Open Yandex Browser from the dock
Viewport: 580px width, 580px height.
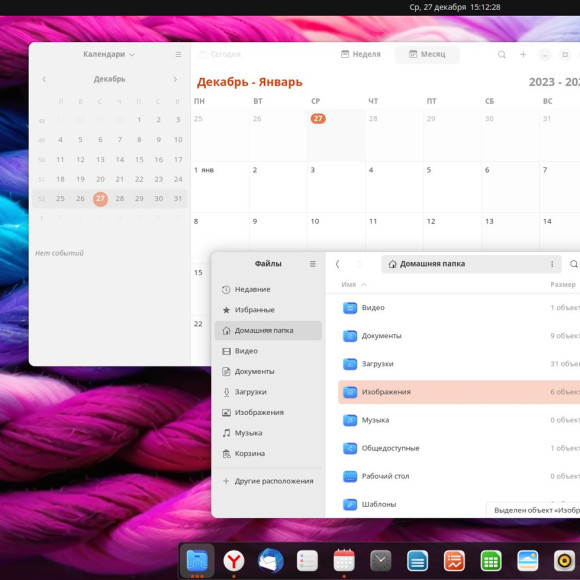point(234,561)
